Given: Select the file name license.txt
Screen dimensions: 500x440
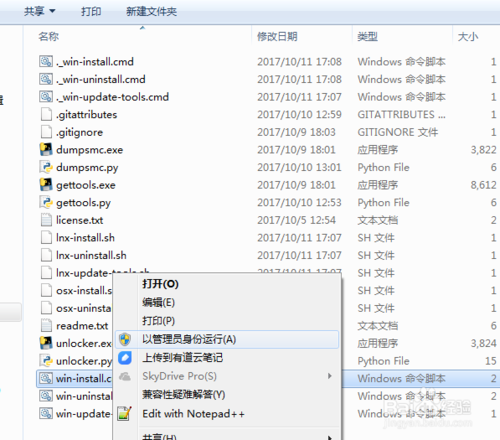Looking at the screenshot, I should click(79, 220).
